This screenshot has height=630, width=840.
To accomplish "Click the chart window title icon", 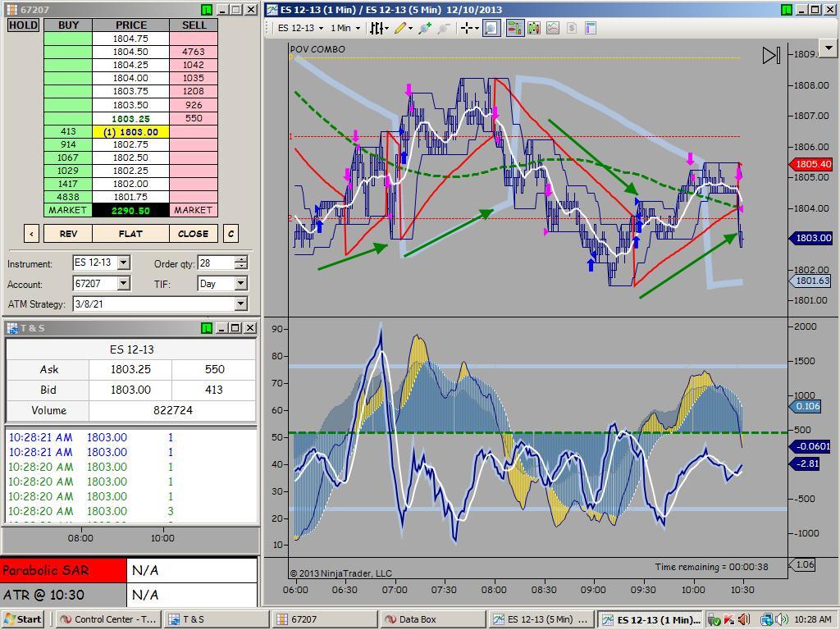I will pos(272,10).
